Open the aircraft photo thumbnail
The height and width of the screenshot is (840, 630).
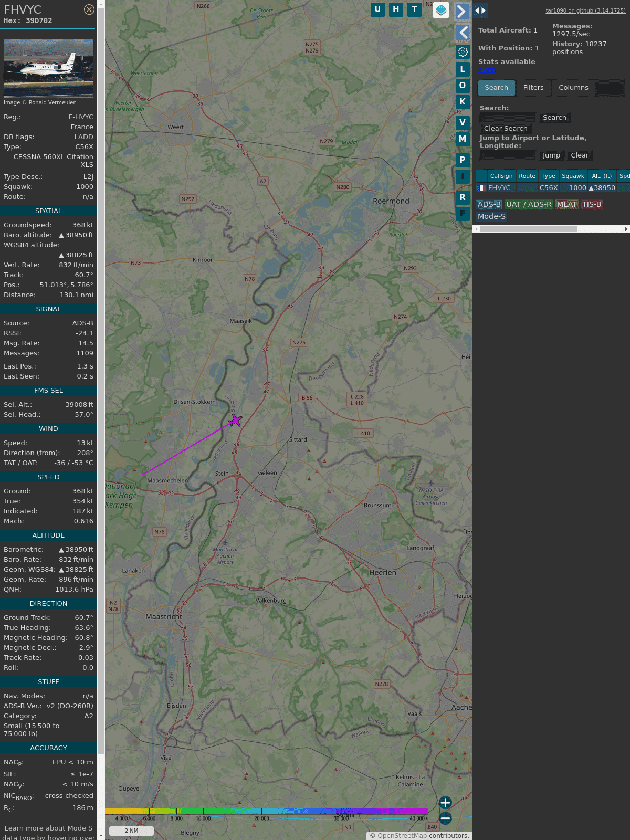click(x=48, y=68)
